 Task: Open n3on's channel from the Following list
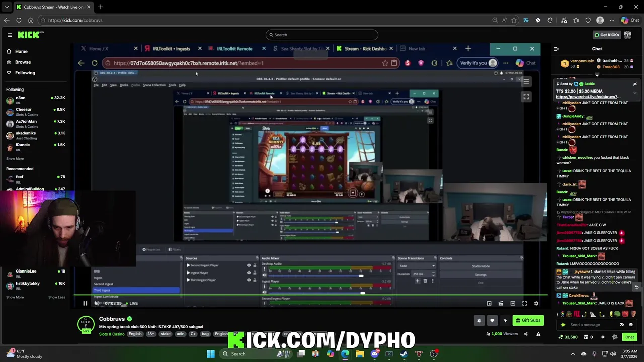click(x=35, y=100)
